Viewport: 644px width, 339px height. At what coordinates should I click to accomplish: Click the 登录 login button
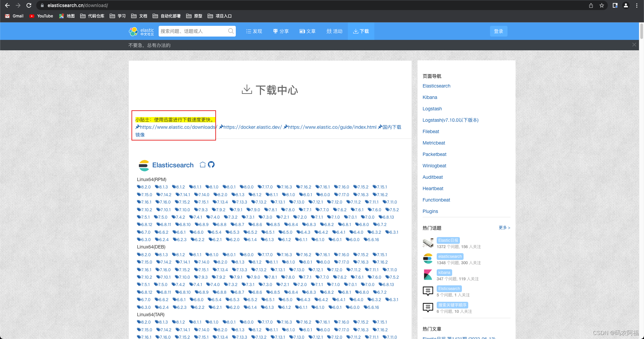pyautogui.click(x=498, y=31)
